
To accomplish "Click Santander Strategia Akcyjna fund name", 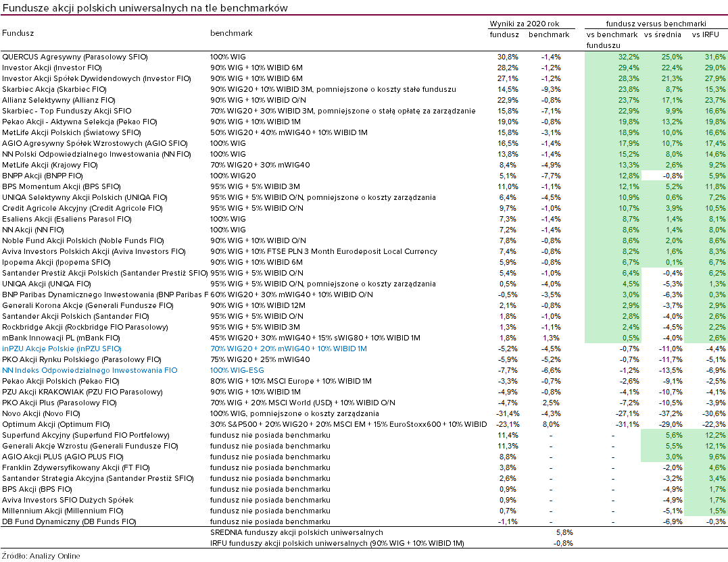I will 98,478.
